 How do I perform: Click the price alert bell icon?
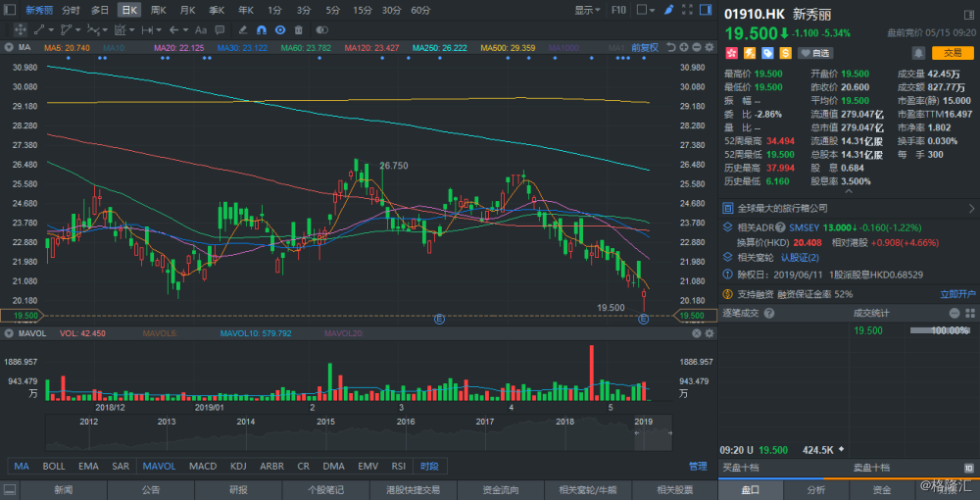pos(917,53)
